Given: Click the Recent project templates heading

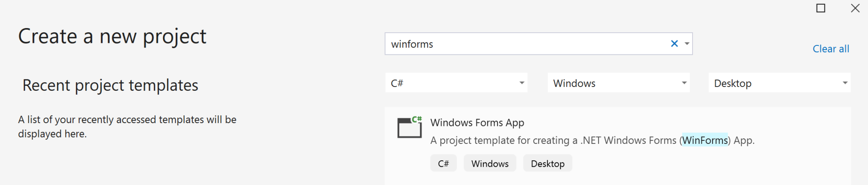Looking at the screenshot, I should point(110,85).
